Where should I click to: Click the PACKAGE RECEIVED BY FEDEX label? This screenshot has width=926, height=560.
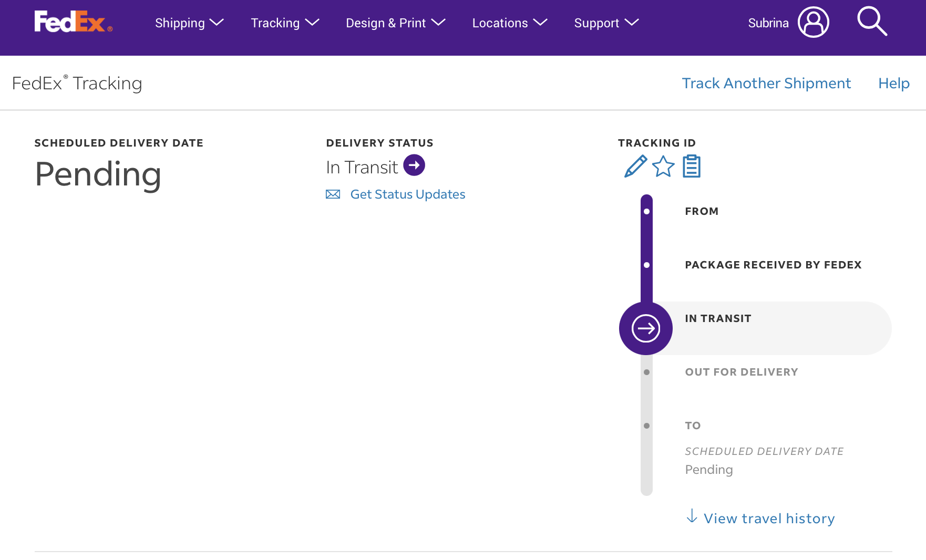[773, 265]
